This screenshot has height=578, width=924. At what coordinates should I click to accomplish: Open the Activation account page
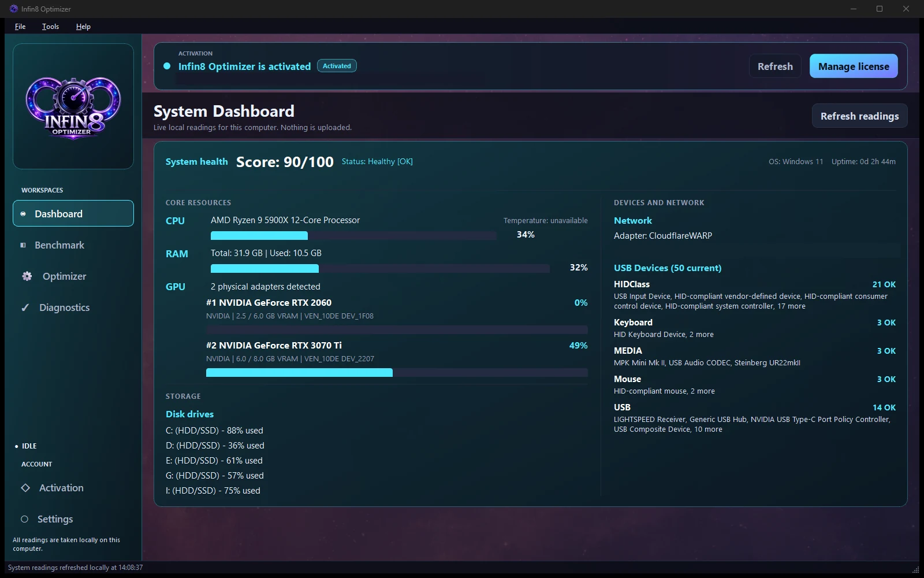(73, 488)
